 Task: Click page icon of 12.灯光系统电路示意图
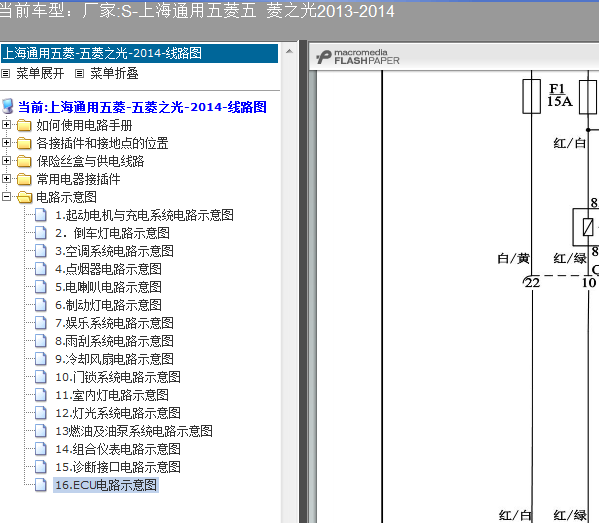(41, 413)
